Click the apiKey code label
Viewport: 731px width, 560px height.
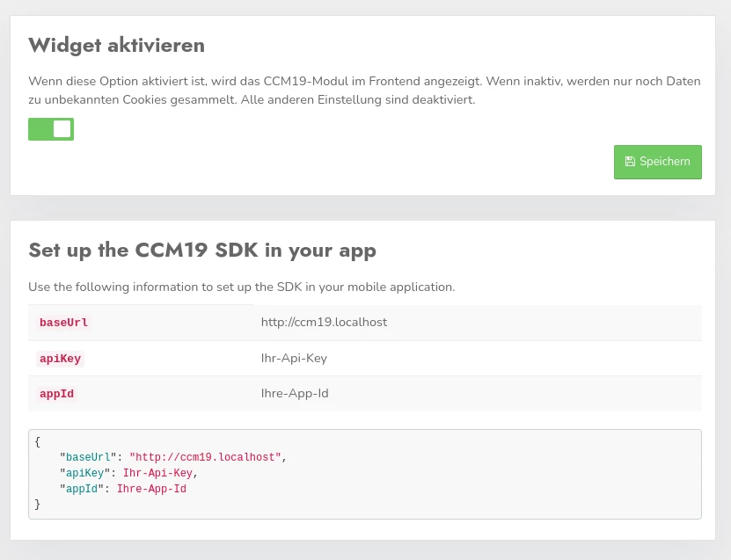(60, 359)
